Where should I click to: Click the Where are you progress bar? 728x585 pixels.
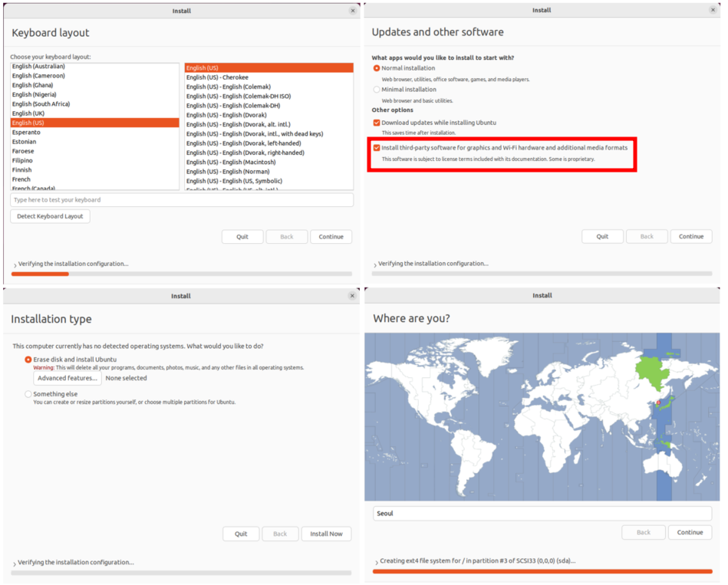542,571
